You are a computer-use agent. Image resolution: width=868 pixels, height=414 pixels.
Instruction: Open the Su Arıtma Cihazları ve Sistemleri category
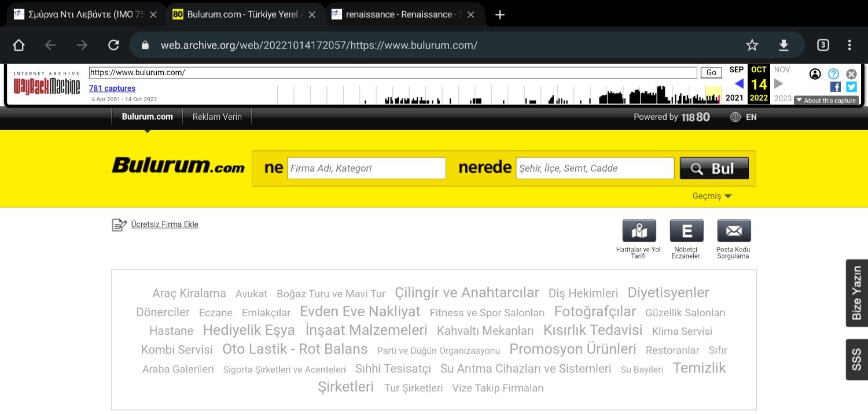click(526, 368)
